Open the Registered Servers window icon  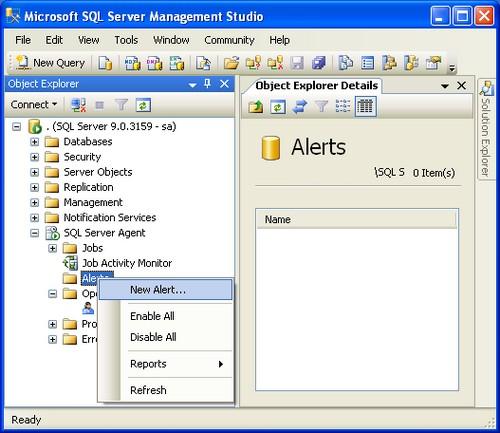[346, 63]
